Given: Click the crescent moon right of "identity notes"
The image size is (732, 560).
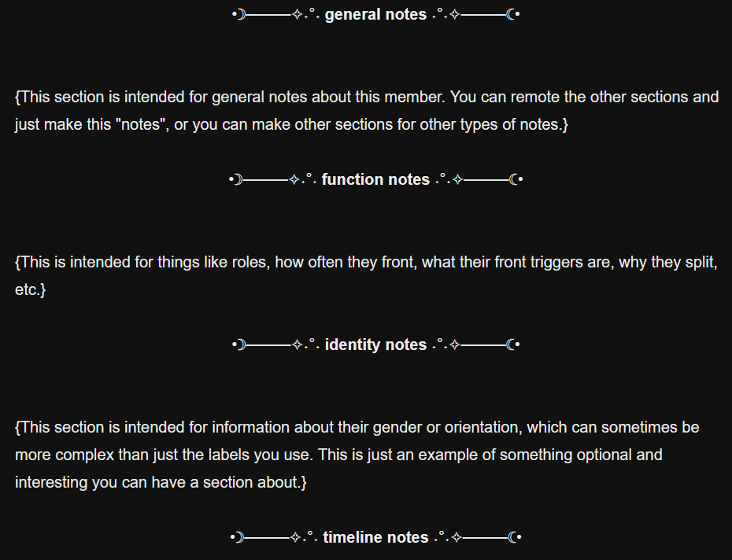Looking at the screenshot, I should pos(511,344).
